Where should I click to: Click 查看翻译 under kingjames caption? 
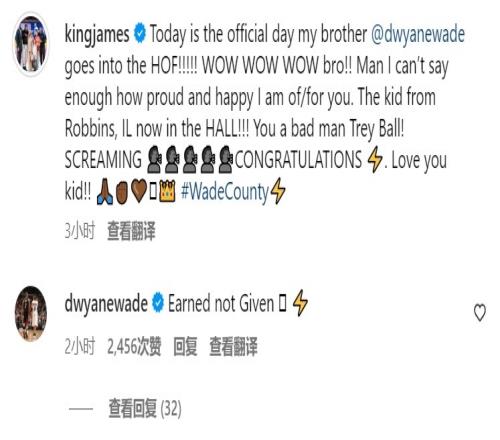(x=131, y=231)
